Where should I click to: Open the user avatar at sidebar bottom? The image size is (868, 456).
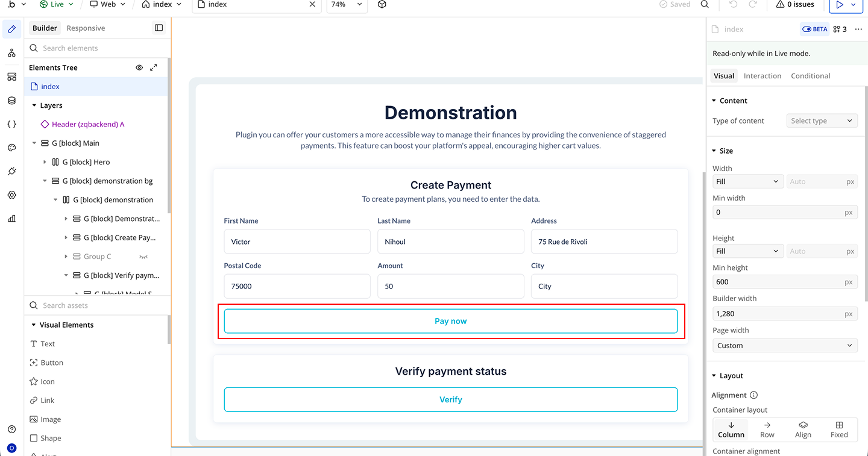(x=11, y=448)
